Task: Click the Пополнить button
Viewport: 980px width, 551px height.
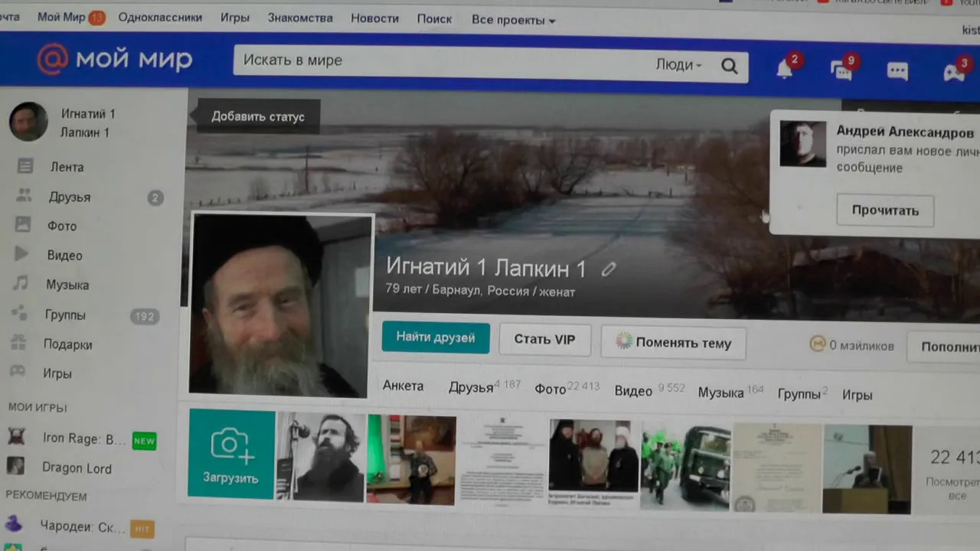Action: (943, 347)
